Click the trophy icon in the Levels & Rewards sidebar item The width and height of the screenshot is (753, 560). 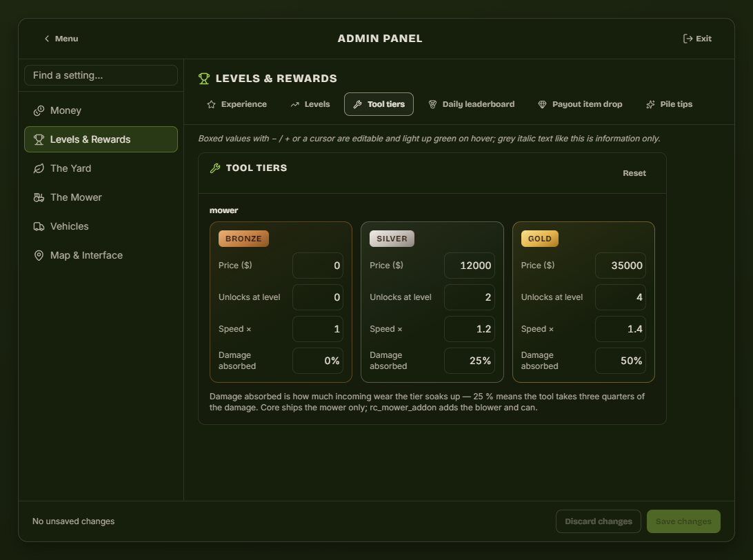pos(39,139)
